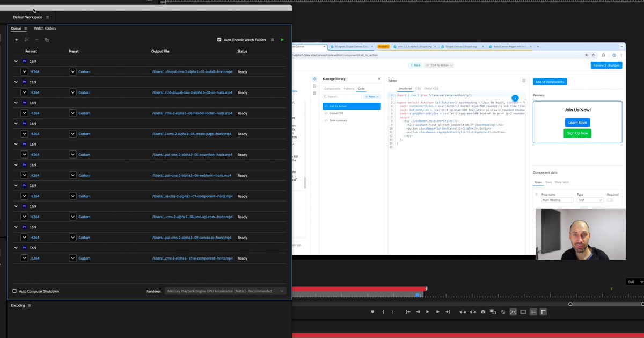Click the Learn More preview button
The image size is (644, 338).
click(x=577, y=123)
